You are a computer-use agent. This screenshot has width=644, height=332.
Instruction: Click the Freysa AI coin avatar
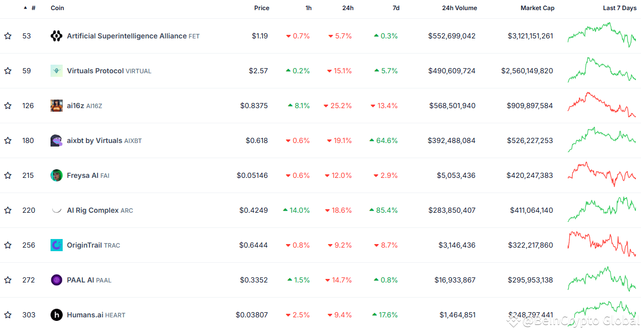click(x=57, y=175)
